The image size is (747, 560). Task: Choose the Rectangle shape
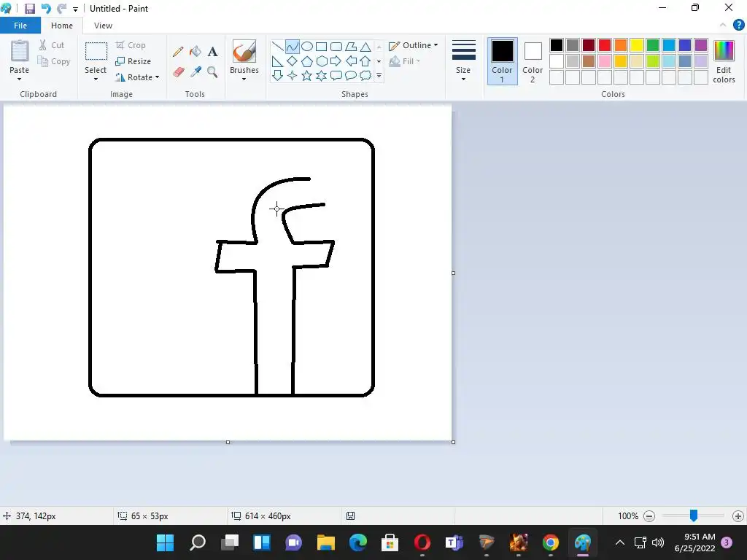[x=322, y=46]
